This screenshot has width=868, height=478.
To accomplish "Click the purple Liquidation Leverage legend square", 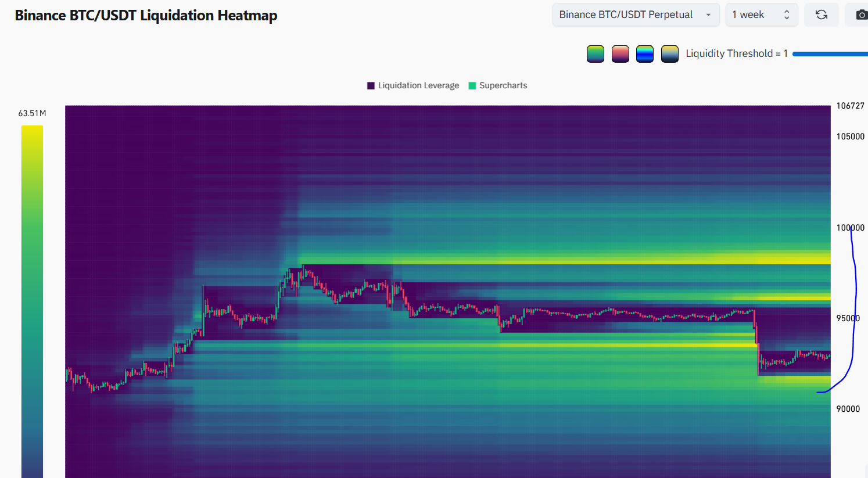I will click(371, 85).
